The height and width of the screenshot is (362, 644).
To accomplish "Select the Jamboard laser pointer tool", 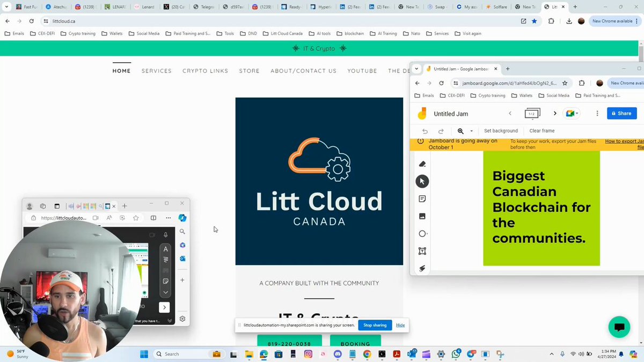I will (x=422, y=268).
